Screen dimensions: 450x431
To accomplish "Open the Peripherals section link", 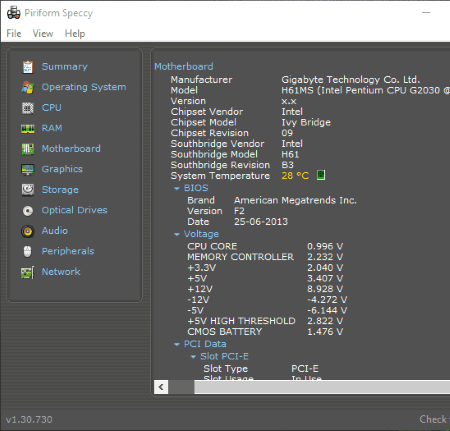I will (68, 251).
